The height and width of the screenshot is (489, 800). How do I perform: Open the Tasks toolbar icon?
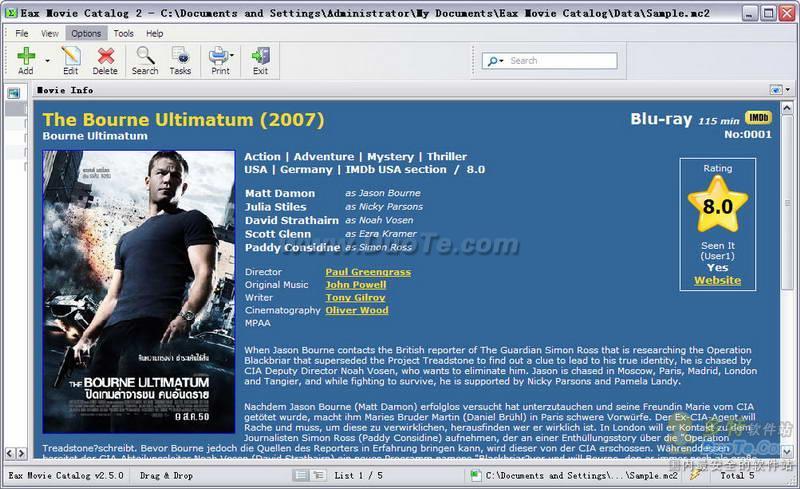(x=180, y=61)
